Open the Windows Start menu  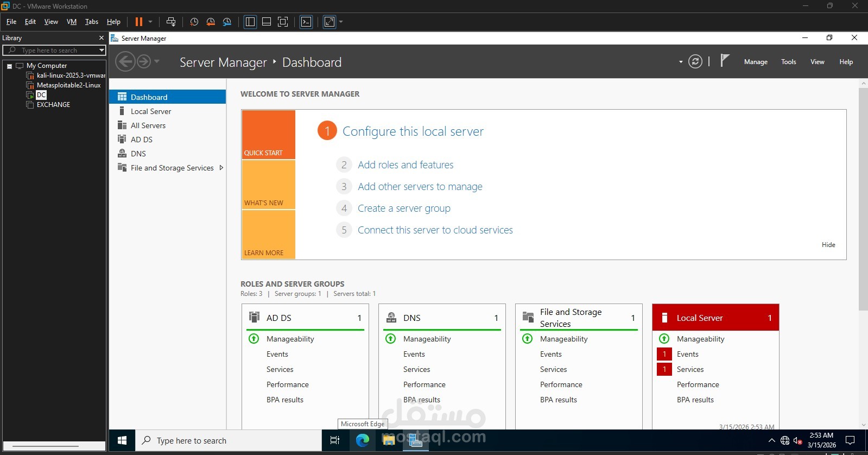click(122, 440)
